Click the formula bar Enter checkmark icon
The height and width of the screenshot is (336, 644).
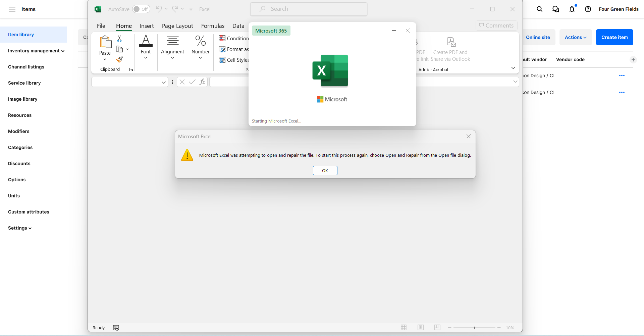[192, 82]
